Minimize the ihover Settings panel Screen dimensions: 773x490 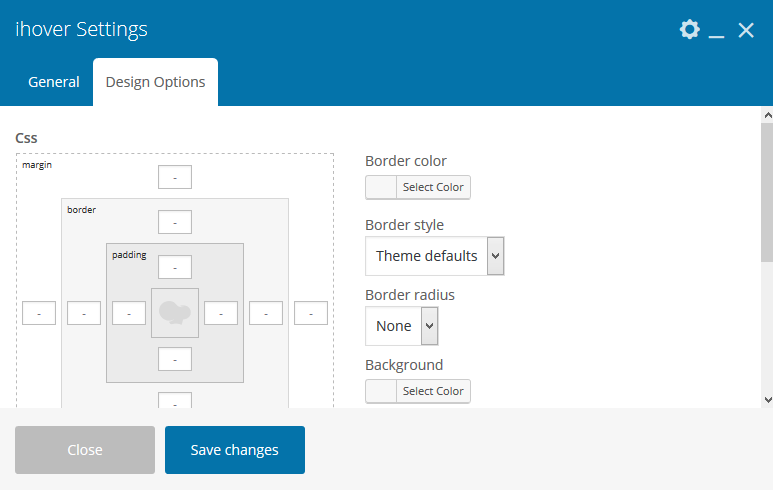tap(716, 30)
